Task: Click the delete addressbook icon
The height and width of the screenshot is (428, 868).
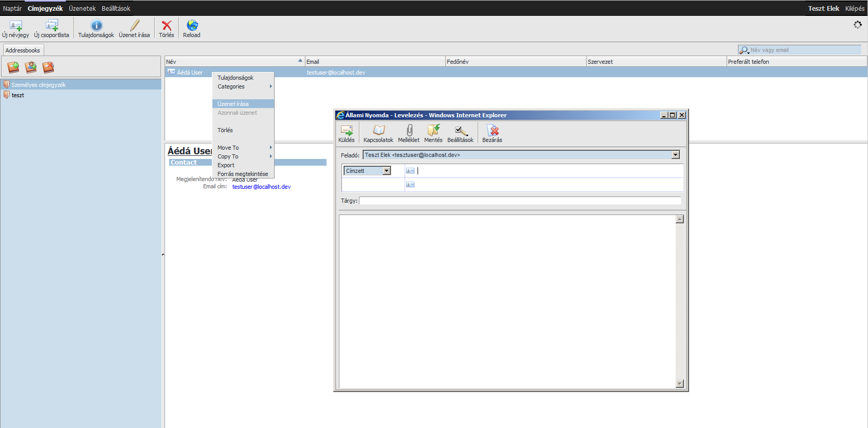Action: click(48, 67)
